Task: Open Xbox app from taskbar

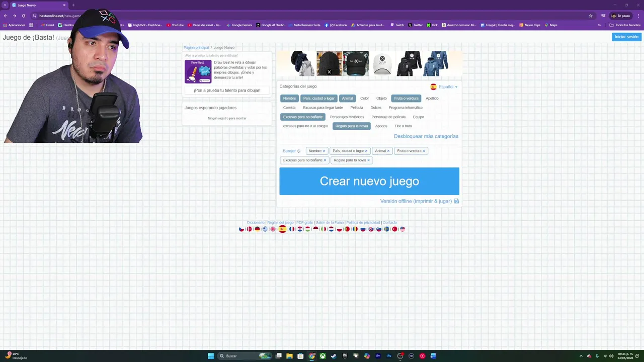Action: (x=323, y=356)
